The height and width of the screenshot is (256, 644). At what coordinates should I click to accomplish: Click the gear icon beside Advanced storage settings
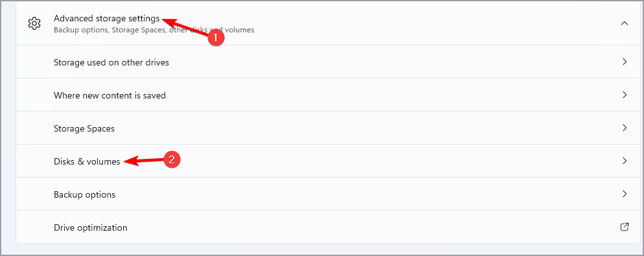coord(34,23)
